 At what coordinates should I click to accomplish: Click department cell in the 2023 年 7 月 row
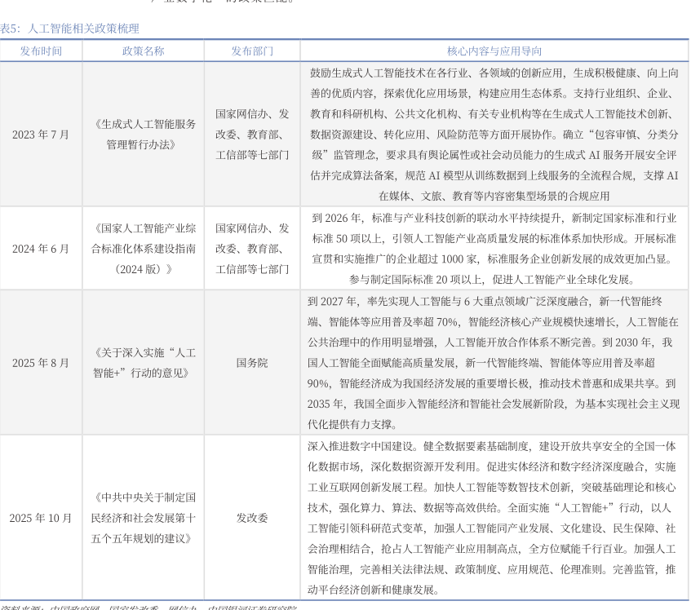click(x=252, y=135)
